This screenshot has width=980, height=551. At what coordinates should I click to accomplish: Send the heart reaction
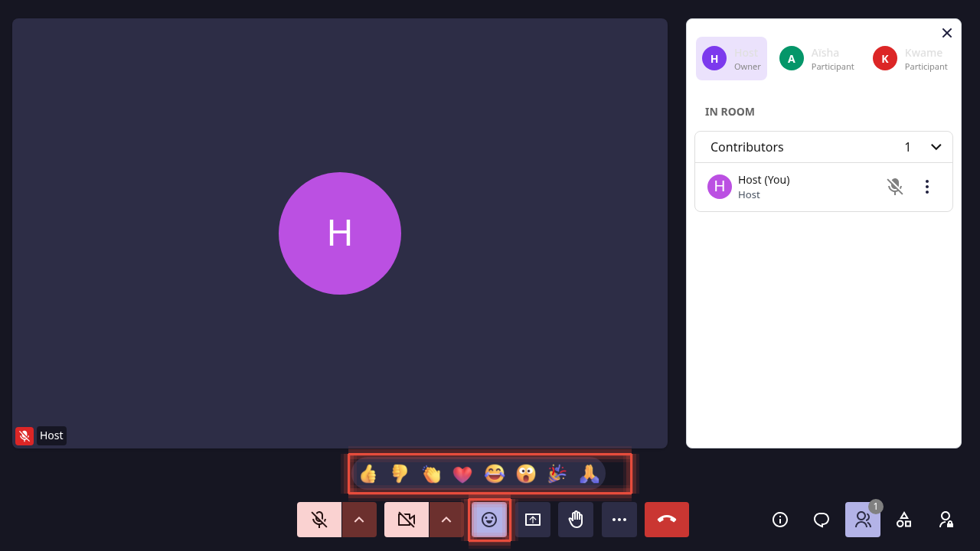point(462,474)
